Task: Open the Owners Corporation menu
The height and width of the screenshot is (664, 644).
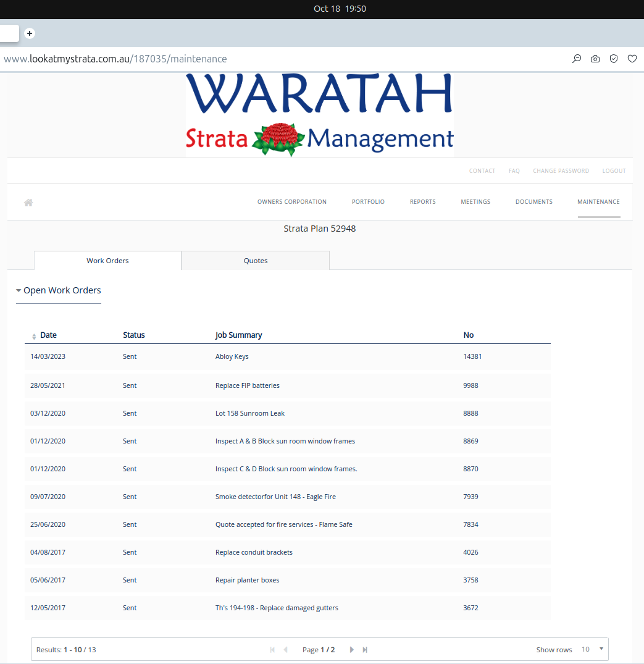Action: (x=292, y=201)
